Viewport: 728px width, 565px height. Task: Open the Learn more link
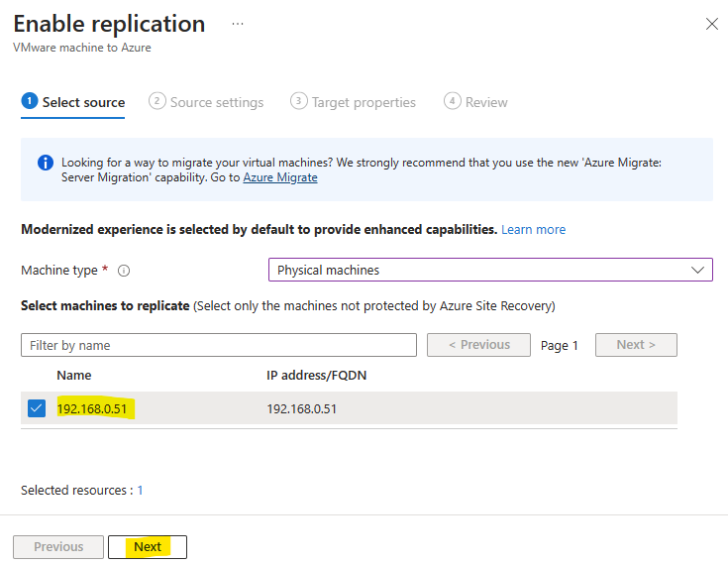tap(534, 230)
